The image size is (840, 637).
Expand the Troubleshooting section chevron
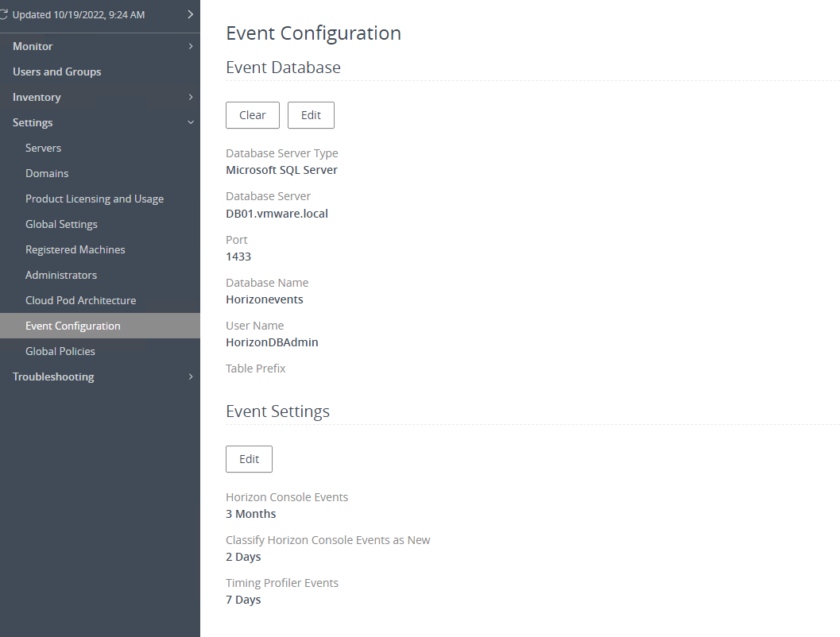190,376
